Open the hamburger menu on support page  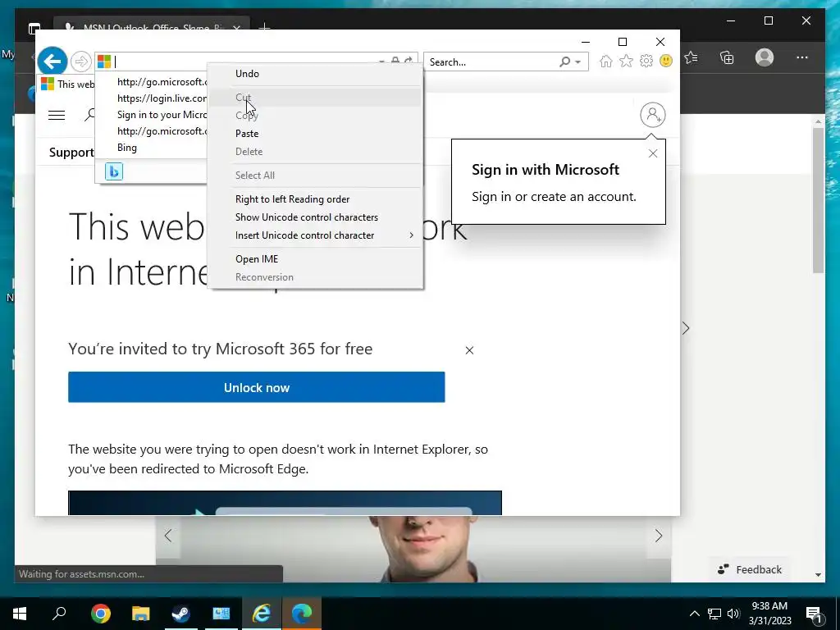[x=57, y=115]
